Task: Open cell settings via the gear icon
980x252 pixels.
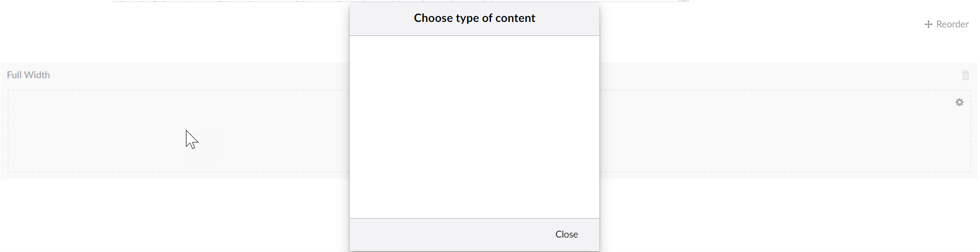Action: 960,102
